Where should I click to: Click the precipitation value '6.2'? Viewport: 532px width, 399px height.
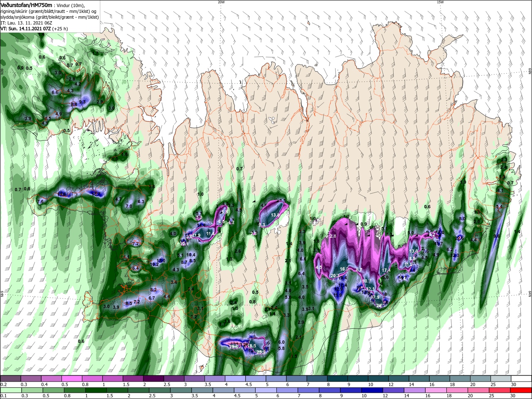click(449, 249)
